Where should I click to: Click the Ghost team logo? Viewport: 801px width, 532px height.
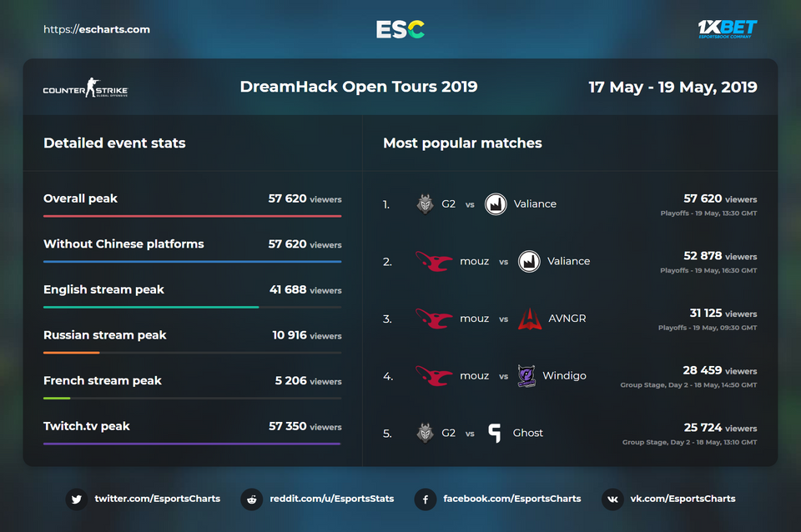(x=495, y=433)
